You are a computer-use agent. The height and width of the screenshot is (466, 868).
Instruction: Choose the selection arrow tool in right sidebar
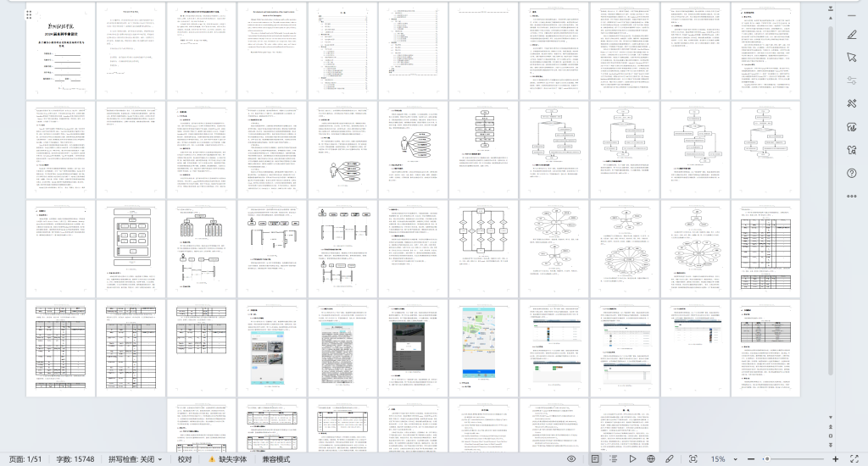[x=852, y=58]
